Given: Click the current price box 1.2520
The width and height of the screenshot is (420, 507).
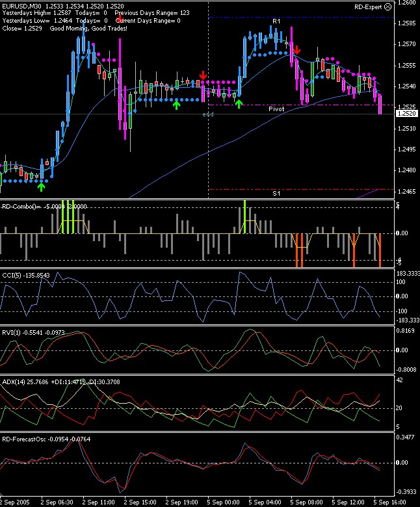Looking at the screenshot, I should [407, 114].
